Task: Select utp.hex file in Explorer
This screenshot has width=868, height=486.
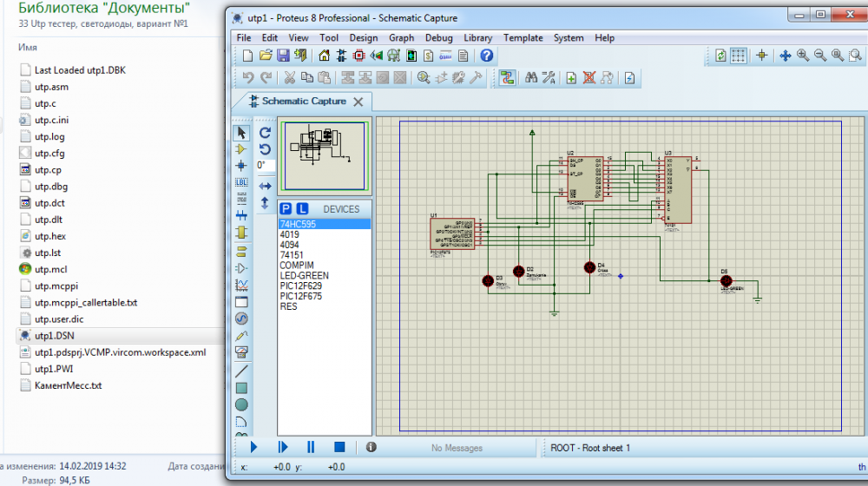Action: tap(49, 236)
